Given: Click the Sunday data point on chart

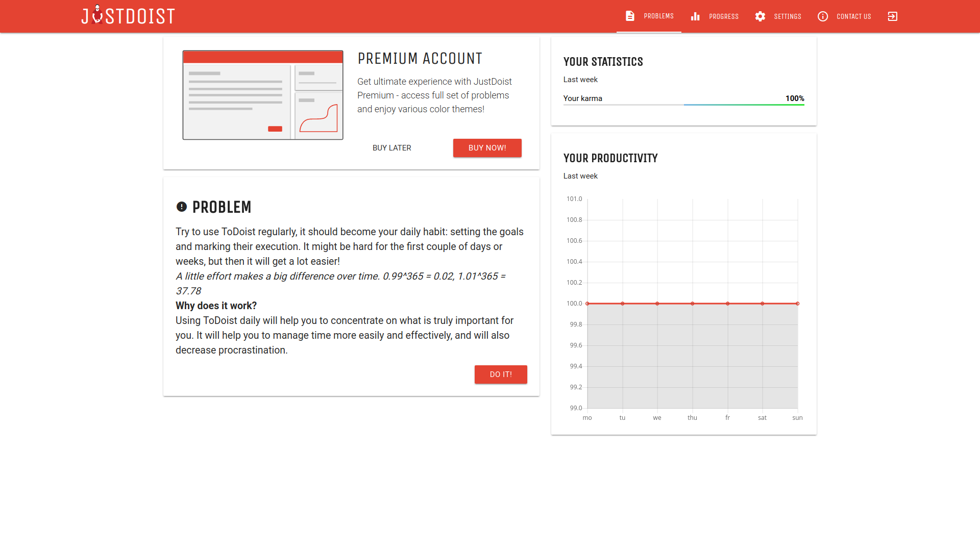Looking at the screenshot, I should pos(797,304).
